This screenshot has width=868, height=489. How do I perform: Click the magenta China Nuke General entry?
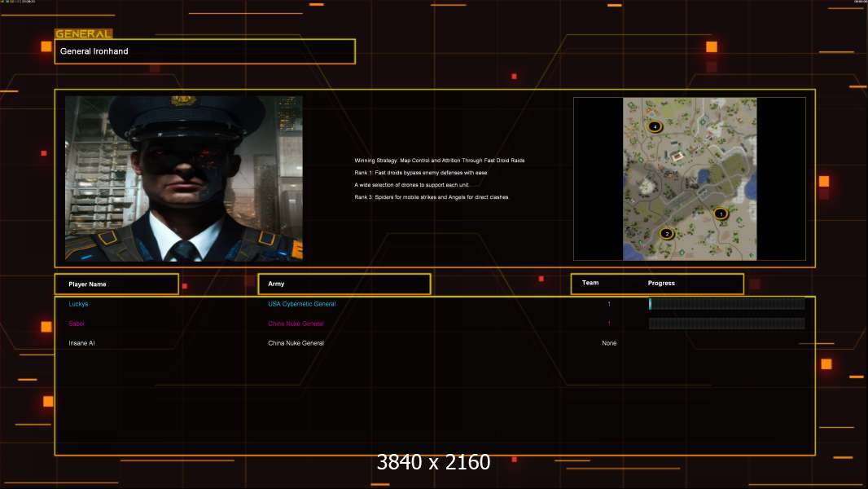(x=296, y=324)
